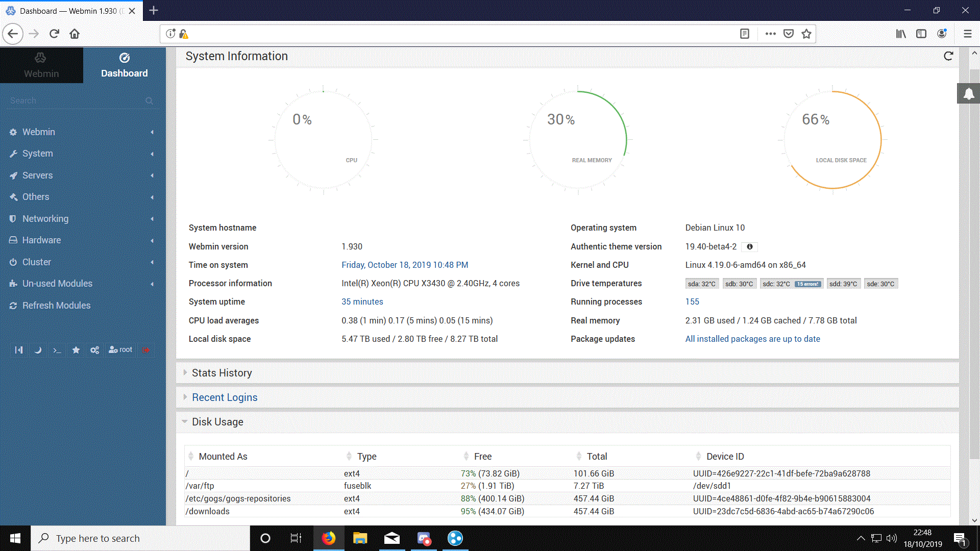Expand the Servers menu category
This screenshot has width=980, height=551.
pos(82,176)
